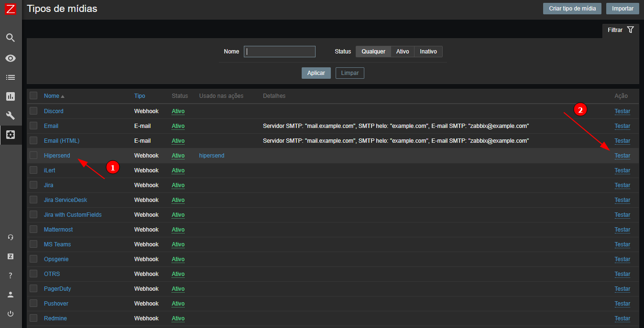Open the Pushover media type

(56, 304)
